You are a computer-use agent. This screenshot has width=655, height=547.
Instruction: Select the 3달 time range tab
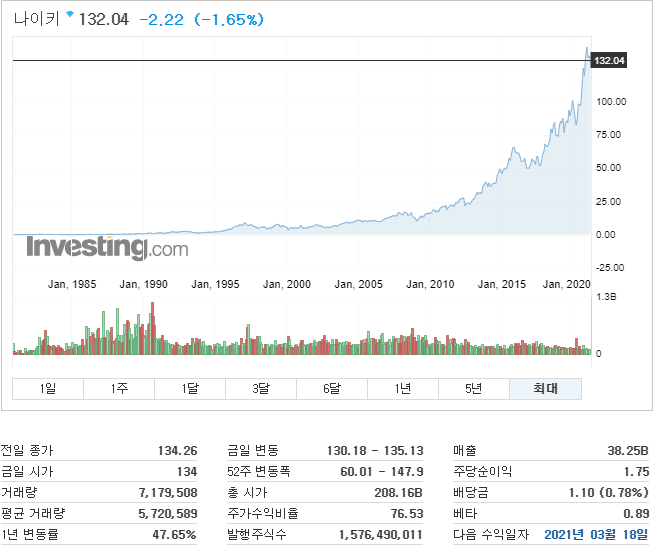click(x=261, y=389)
